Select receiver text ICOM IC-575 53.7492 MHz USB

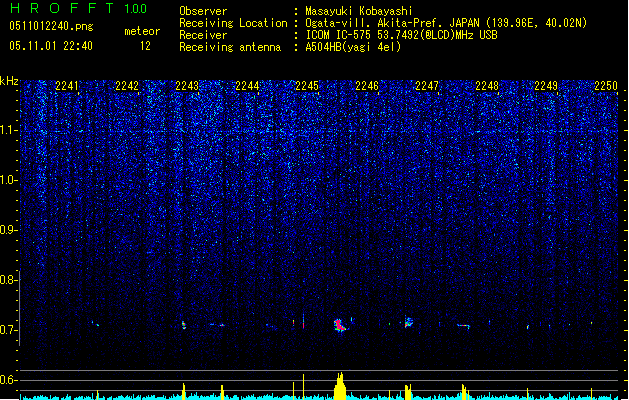401,35
